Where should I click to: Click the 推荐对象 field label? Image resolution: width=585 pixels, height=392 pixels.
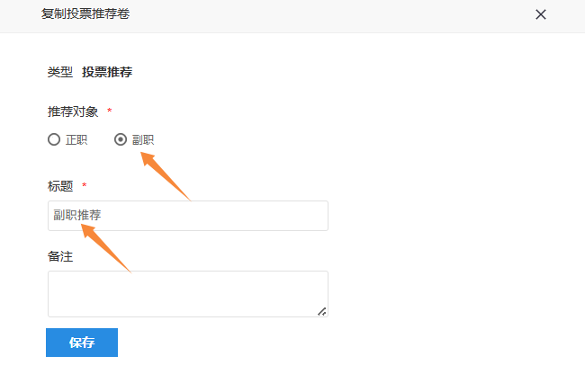[x=73, y=111]
